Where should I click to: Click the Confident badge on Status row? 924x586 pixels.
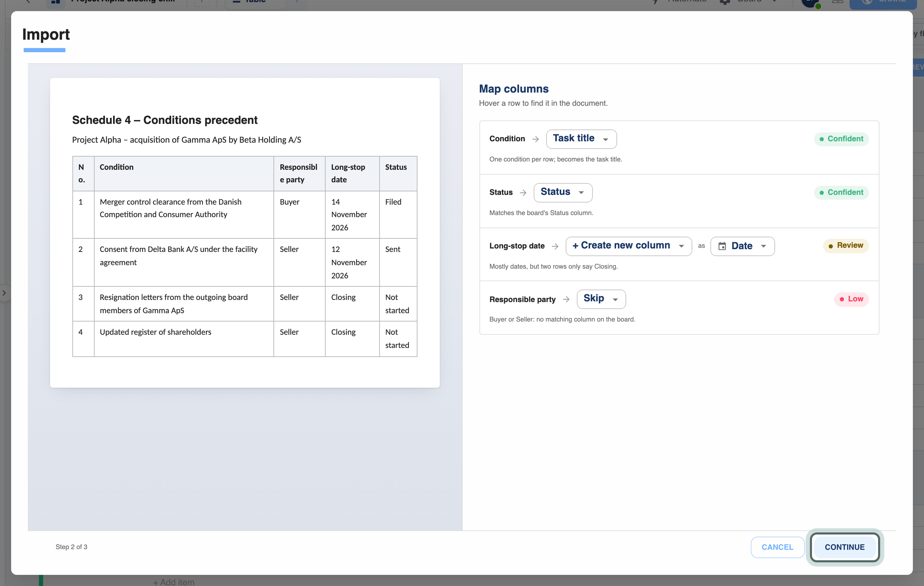(x=841, y=192)
